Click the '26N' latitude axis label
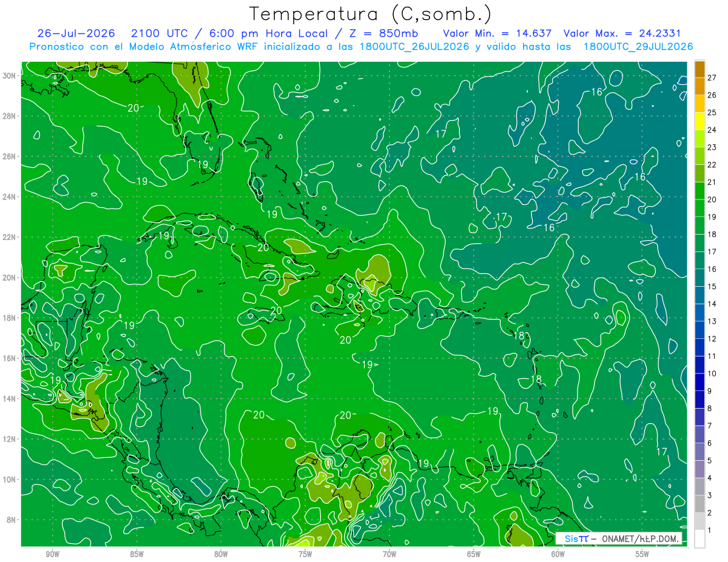Screen dimensions: 728x562 coord(10,156)
